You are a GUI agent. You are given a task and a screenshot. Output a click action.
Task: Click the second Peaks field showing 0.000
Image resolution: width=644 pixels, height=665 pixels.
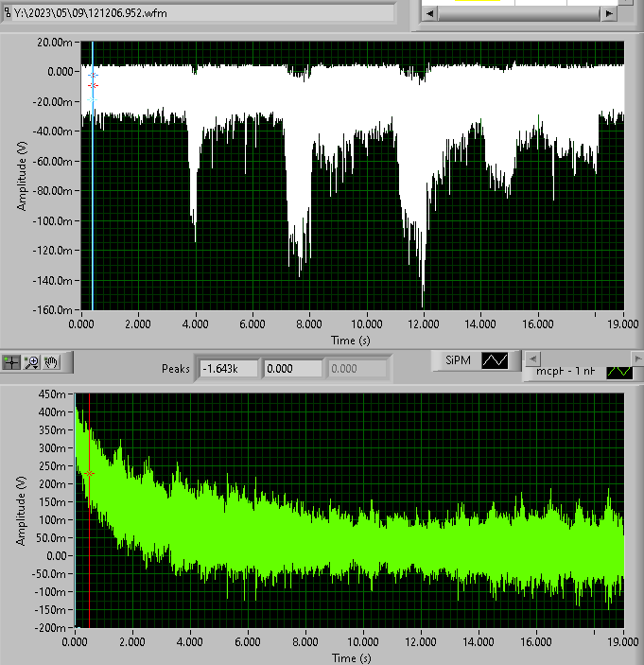pyautogui.click(x=292, y=369)
